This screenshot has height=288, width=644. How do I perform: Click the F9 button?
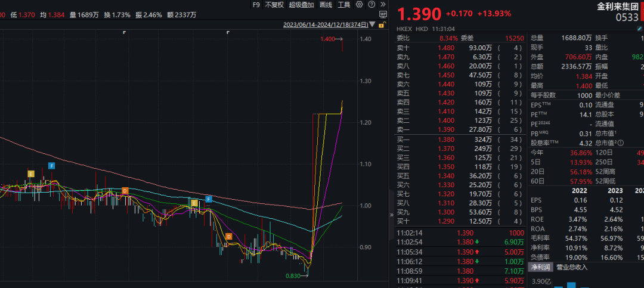(x=256, y=5)
